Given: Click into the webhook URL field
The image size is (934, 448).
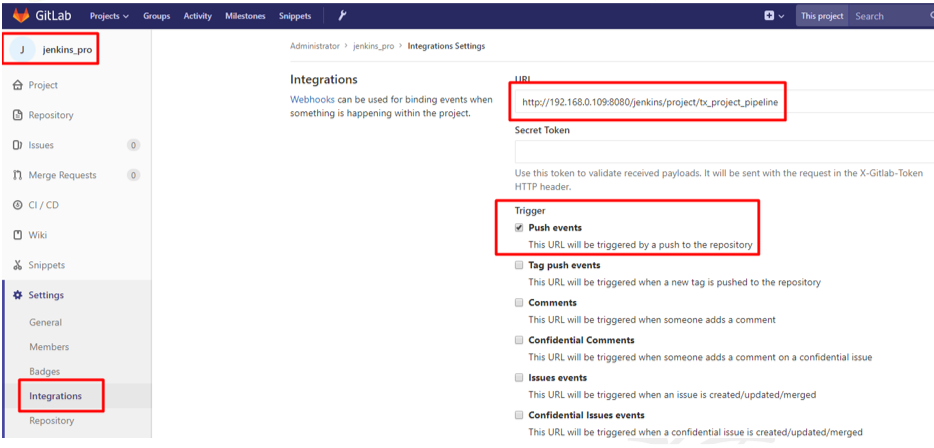Looking at the screenshot, I should tap(724, 102).
